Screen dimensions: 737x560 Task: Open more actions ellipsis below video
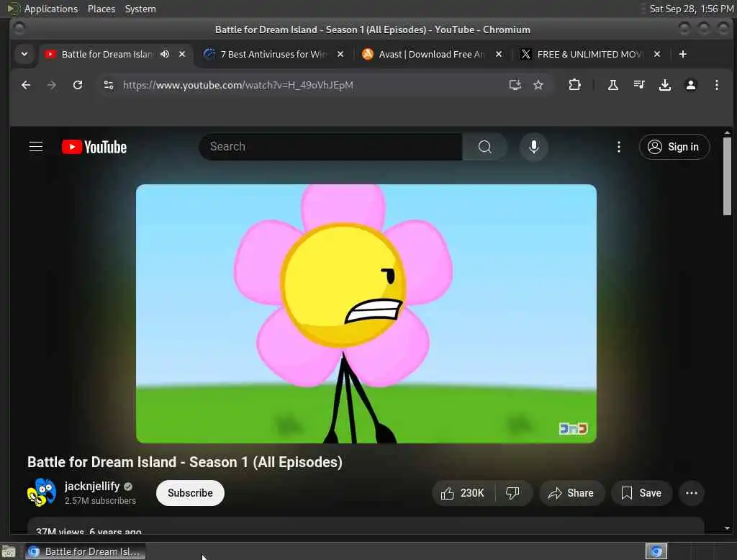(x=692, y=493)
